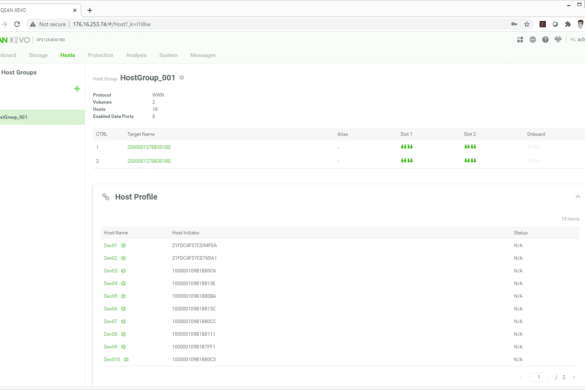Open settings gear for Dev04 host

123,284
